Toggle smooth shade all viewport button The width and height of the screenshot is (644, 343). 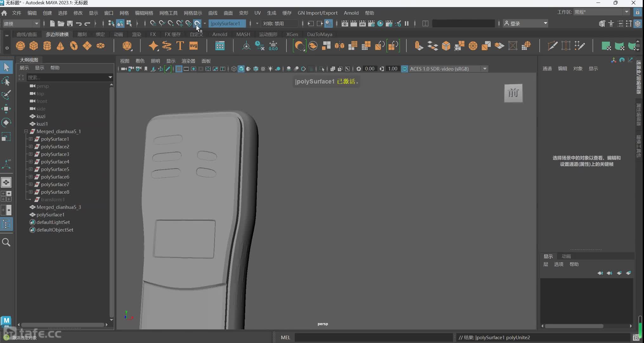(x=241, y=69)
